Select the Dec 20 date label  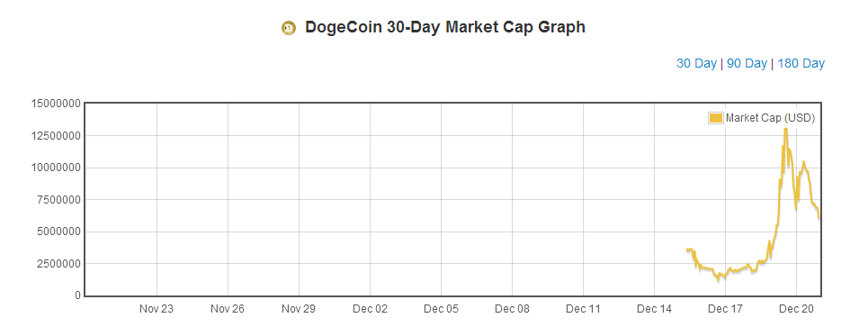796,309
